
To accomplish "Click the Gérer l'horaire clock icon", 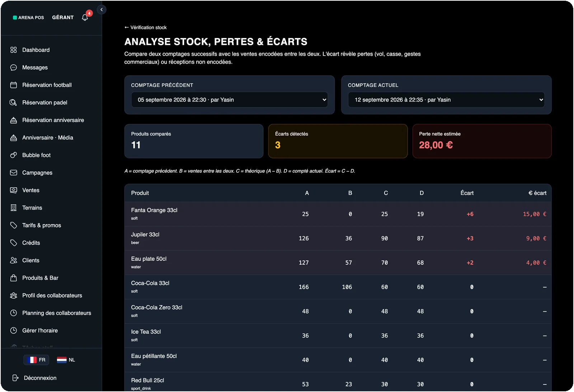I will point(14,331).
